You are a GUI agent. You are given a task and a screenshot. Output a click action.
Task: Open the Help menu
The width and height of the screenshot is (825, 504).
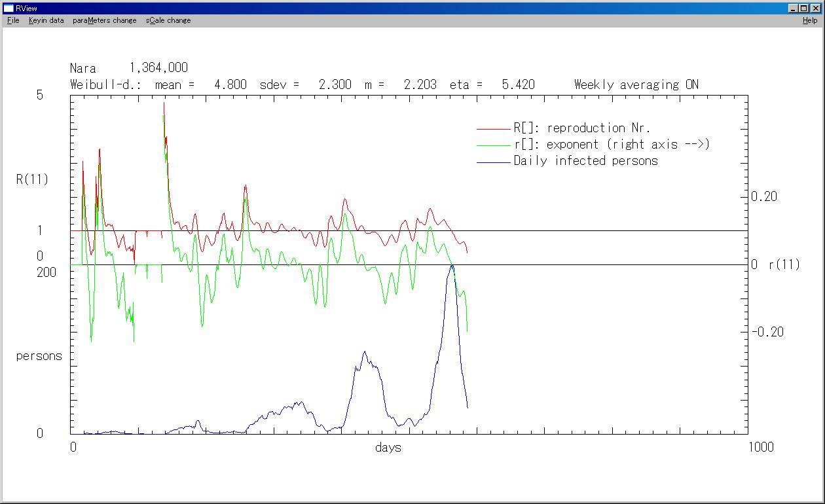(810, 20)
